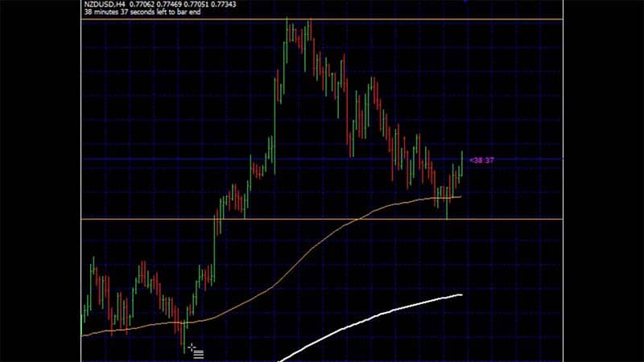Click the small blue marker at top edge
Image resolution: width=644 pixels, height=362 pixels.
[465, 1]
